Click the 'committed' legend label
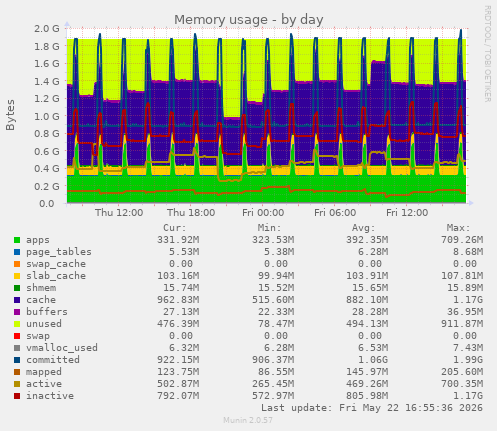This screenshot has height=431, width=497. pyautogui.click(x=53, y=360)
